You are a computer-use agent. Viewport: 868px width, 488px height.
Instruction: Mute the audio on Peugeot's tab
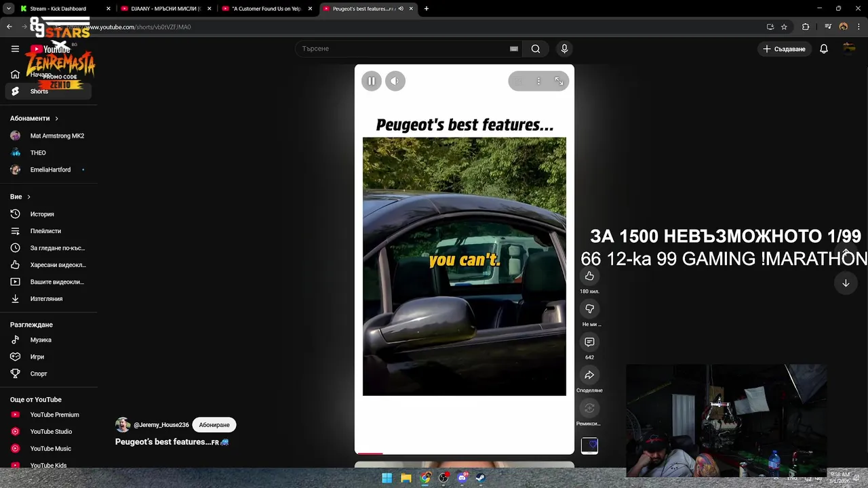pyautogui.click(x=400, y=9)
